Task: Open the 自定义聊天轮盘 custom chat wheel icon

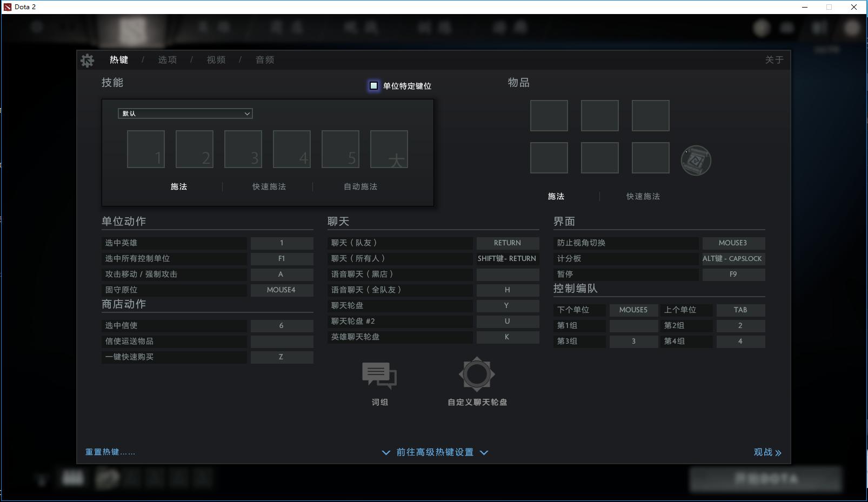Action: pos(476,374)
